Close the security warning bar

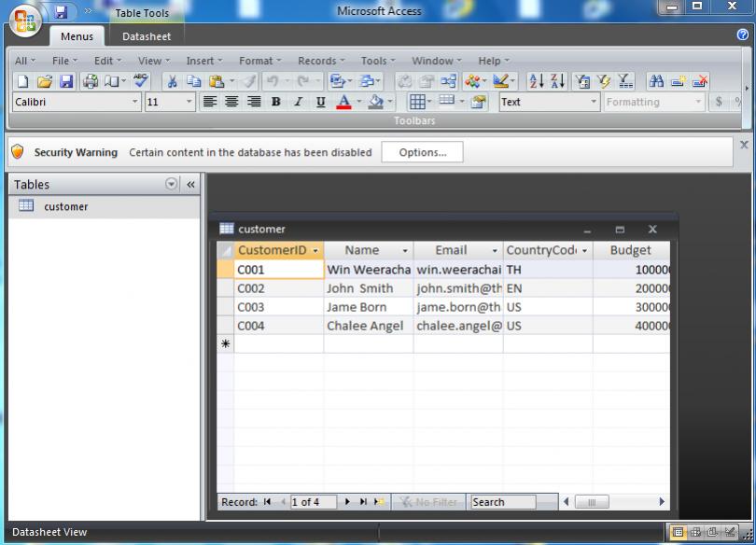point(744,145)
